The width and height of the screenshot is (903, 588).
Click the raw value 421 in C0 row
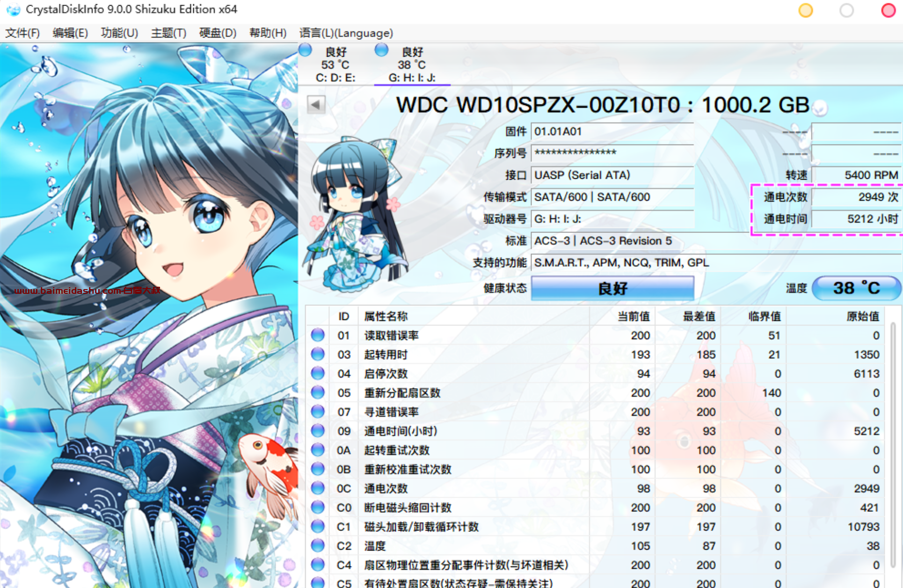coord(869,508)
